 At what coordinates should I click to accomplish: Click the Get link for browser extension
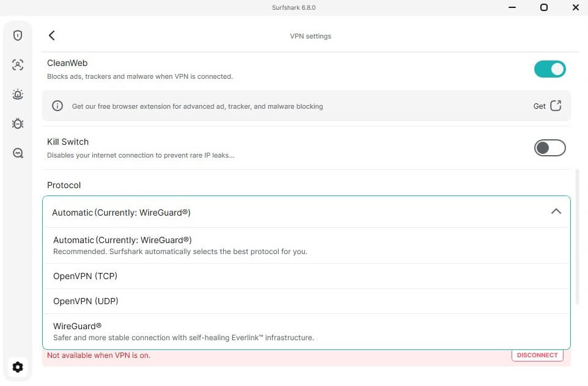[539, 106]
